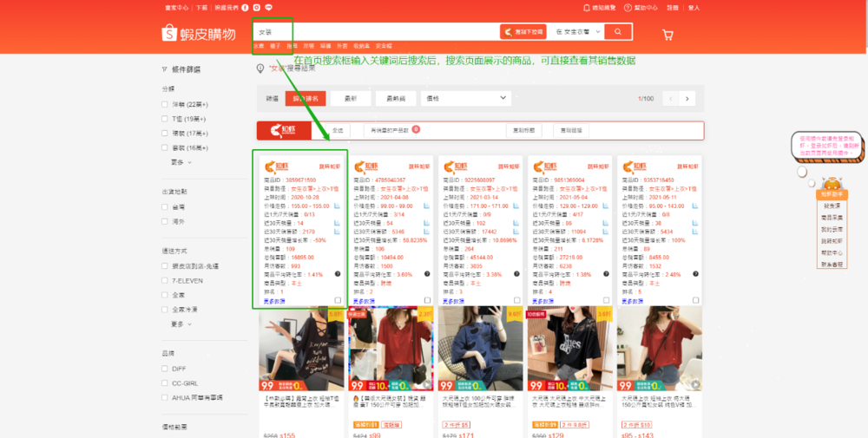Open price trend chart for product 3859671590
The width and height of the screenshot is (868, 438).
pos(337,206)
